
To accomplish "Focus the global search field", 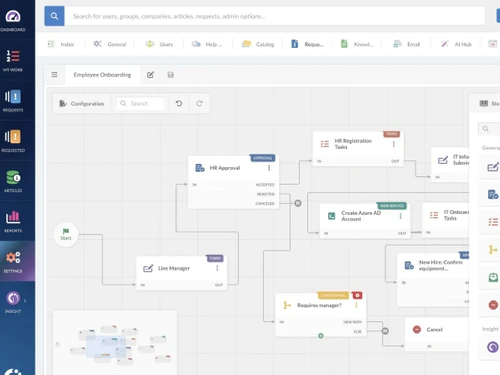I will pos(274,16).
